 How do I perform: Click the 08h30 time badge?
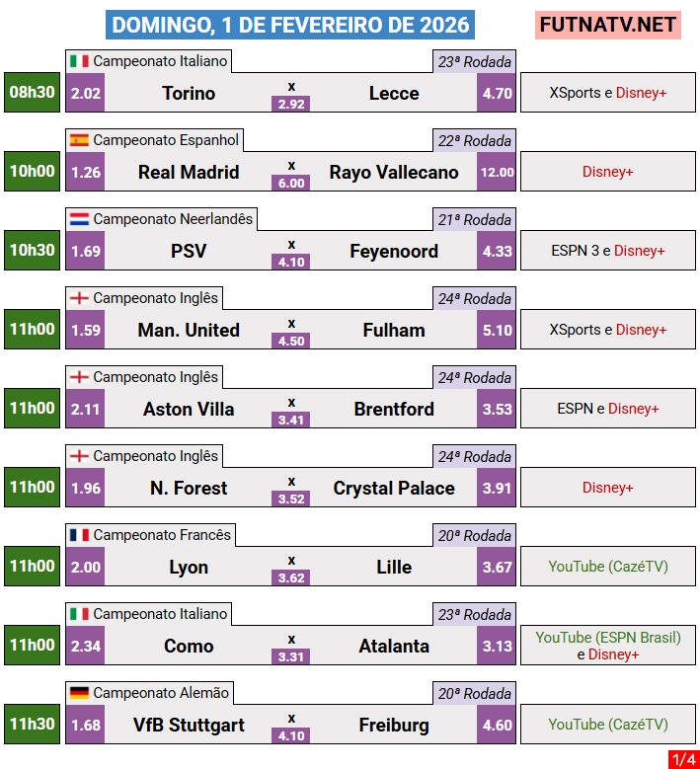point(33,93)
